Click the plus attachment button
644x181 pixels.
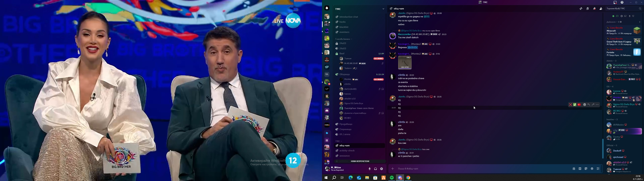(x=392, y=169)
